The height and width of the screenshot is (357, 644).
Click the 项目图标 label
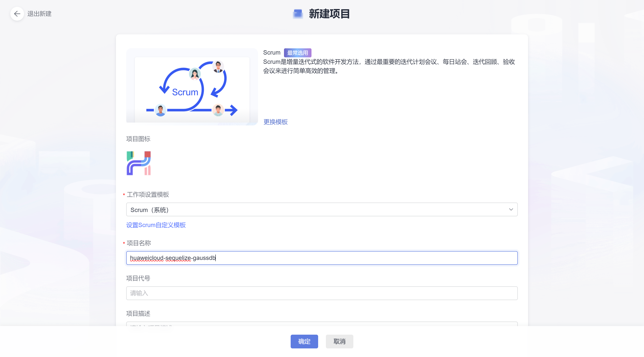click(138, 139)
